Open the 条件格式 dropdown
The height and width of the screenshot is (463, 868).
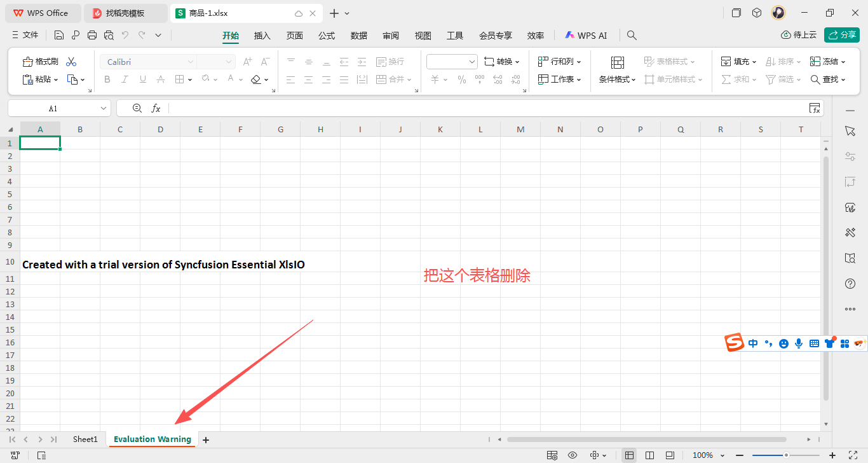(617, 79)
